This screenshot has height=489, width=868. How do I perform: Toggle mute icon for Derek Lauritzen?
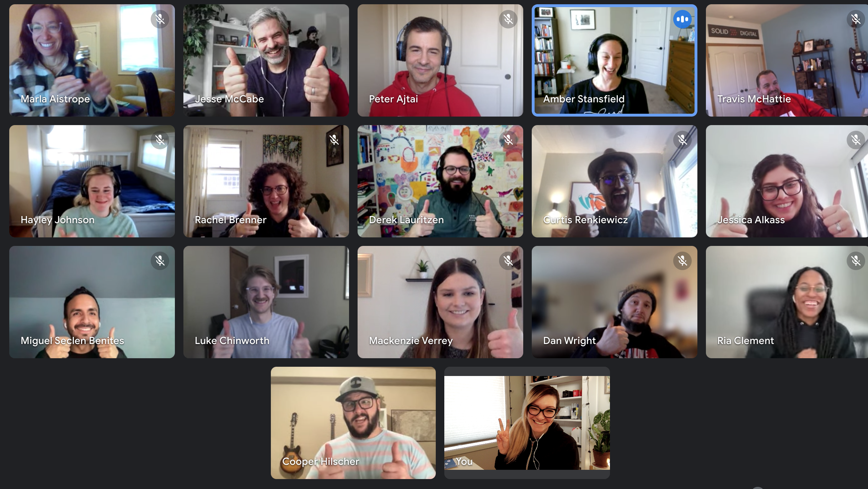tap(508, 140)
